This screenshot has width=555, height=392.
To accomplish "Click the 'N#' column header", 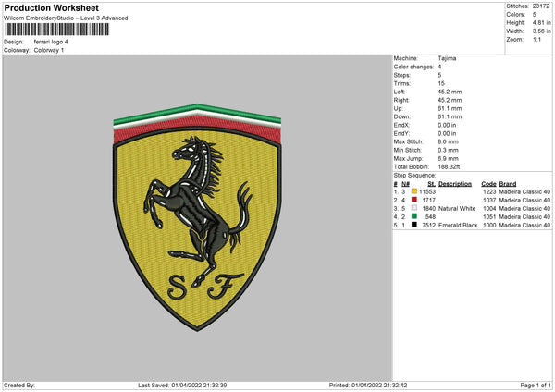I will [405, 184].
